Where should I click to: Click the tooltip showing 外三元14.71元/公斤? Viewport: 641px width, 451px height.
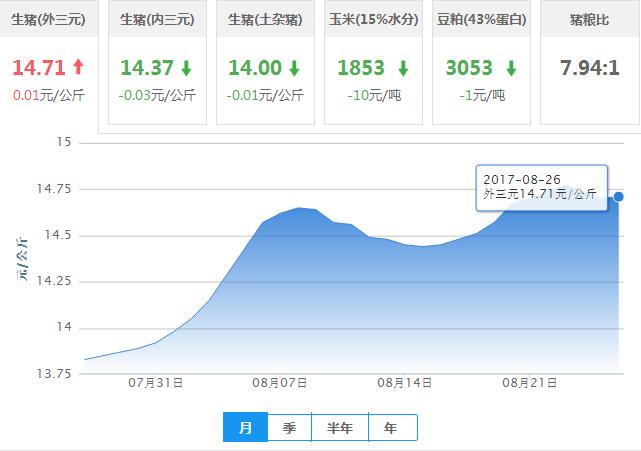[542, 188]
